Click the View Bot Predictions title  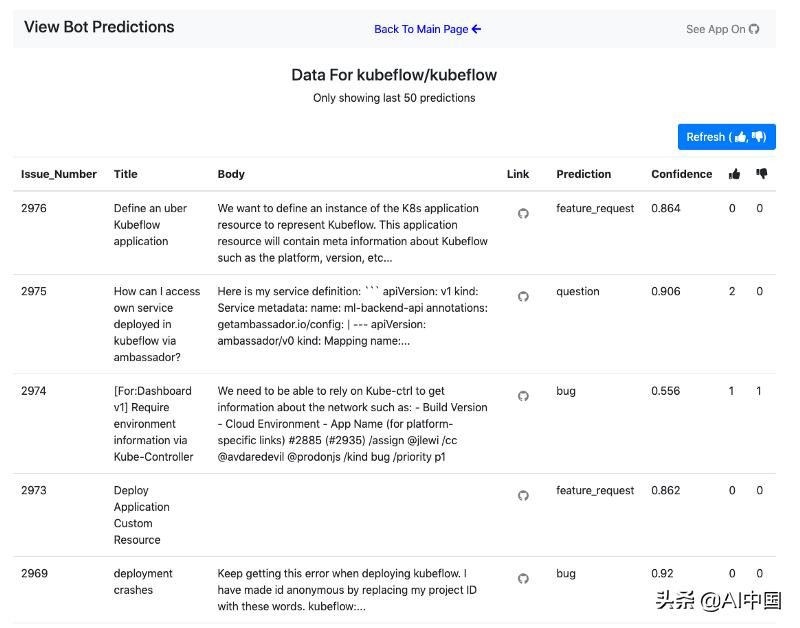pos(99,27)
